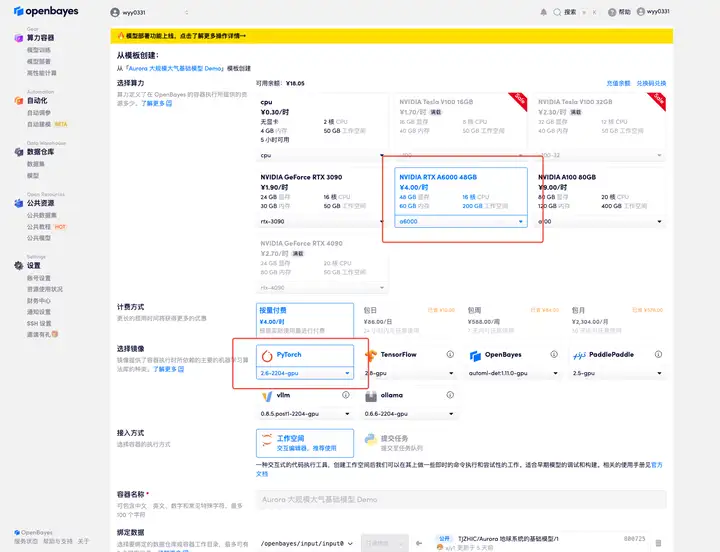Click the 容器名称 input field
Viewport: 720px width, 552px height.
tap(461, 499)
